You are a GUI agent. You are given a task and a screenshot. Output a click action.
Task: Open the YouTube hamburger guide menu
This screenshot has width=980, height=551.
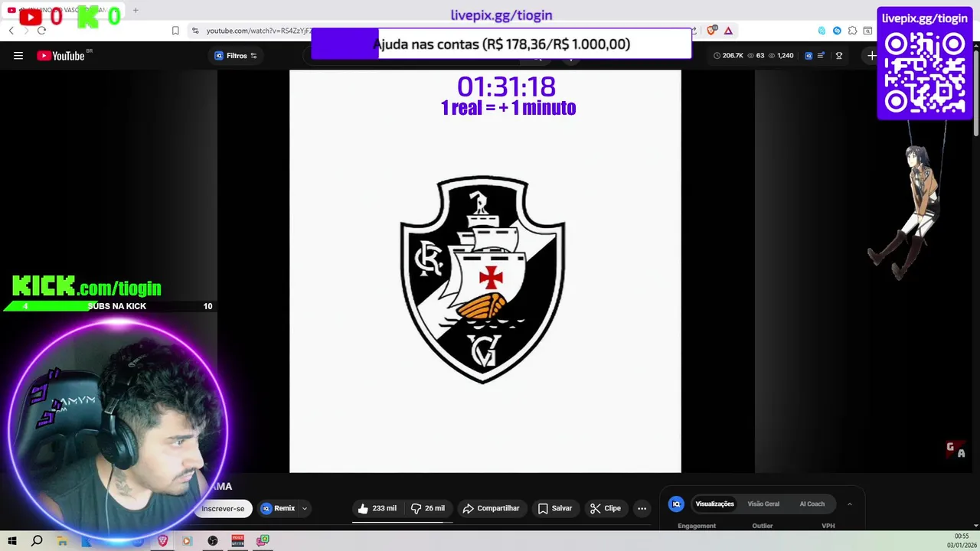pos(18,56)
